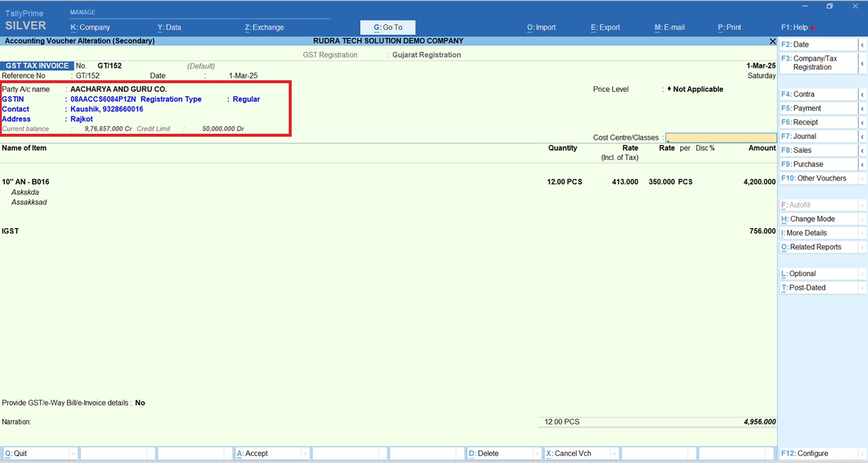
Task: Click the chevron beside F6: Receipt
Action: coord(862,122)
